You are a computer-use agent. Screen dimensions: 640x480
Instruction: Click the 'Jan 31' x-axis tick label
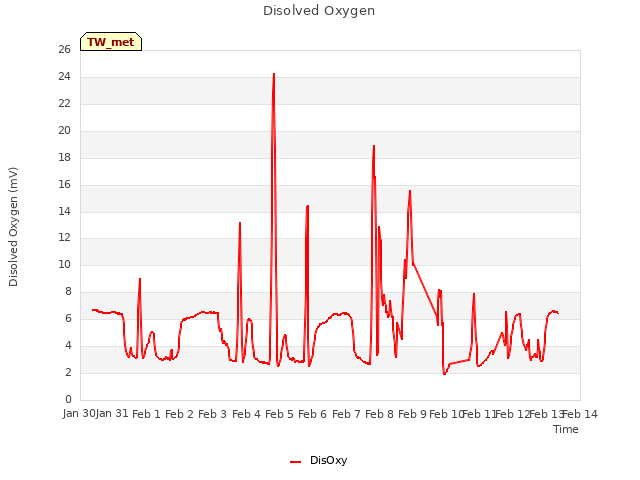point(112,413)
